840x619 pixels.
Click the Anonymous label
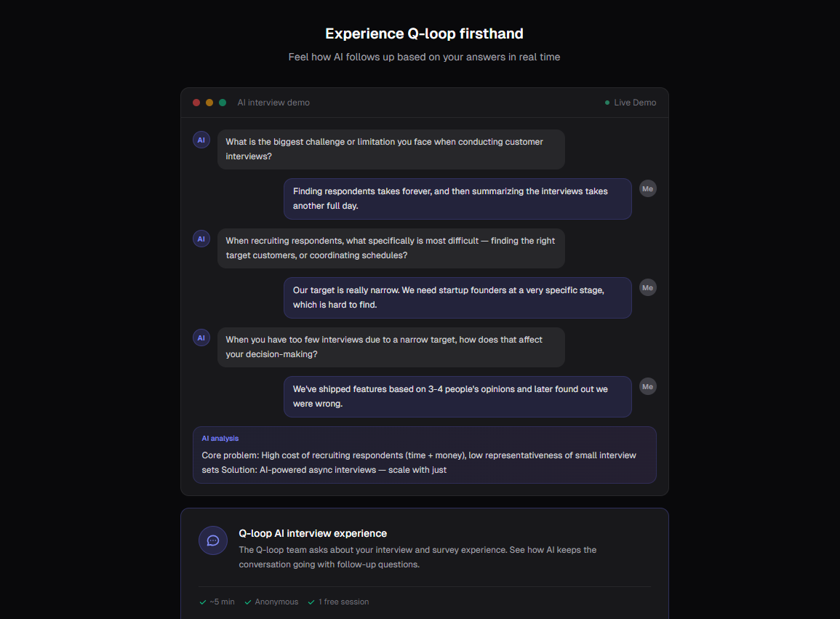point(276,602)
